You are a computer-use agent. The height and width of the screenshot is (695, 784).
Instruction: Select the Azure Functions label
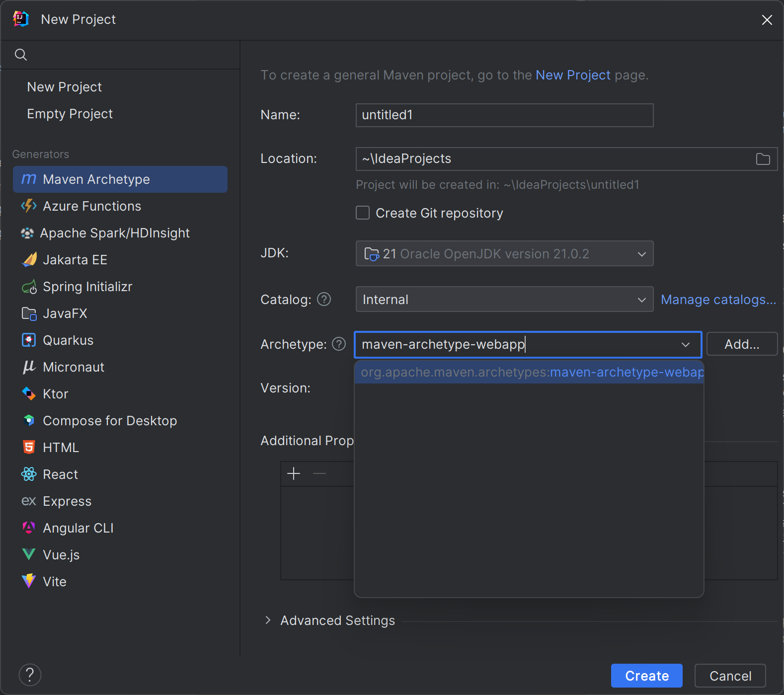point(92,206)
